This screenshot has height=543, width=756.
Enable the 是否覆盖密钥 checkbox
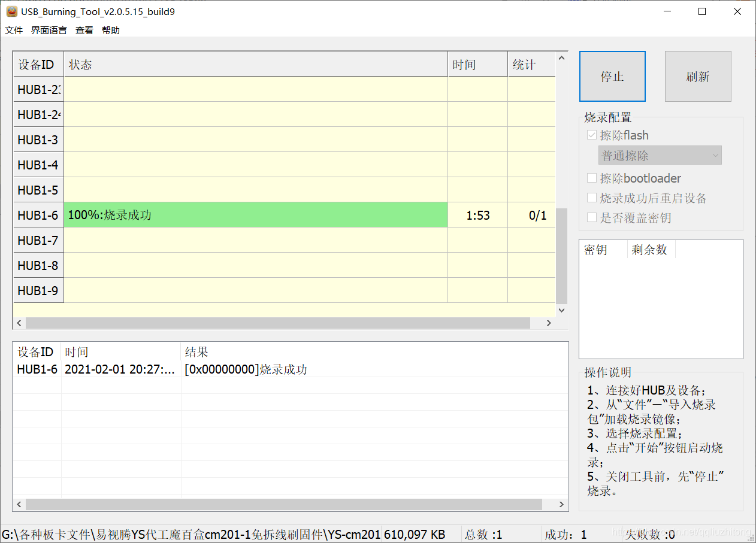tap(592, 217)
